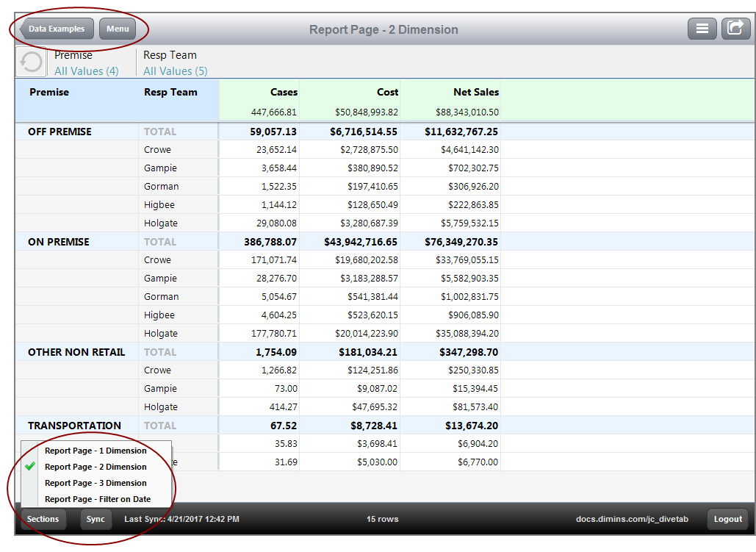Screen dimensions: 756x552
Task: Select the Crowe row under OFF PREMISE
Action: 158,149
